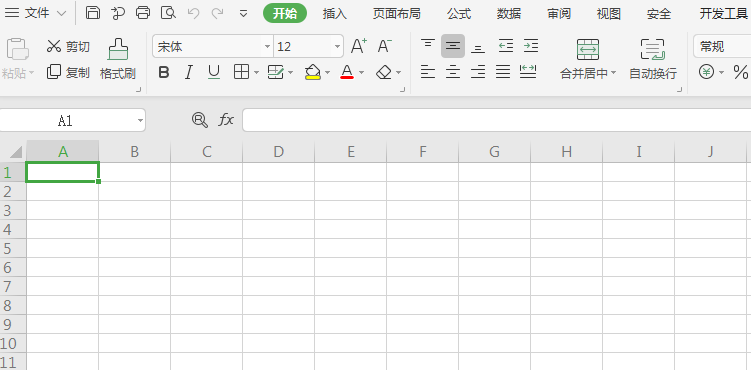Open the Name Box dropdown arrow
The height and width of the screenshot is (370, 751).
(140, 121)
